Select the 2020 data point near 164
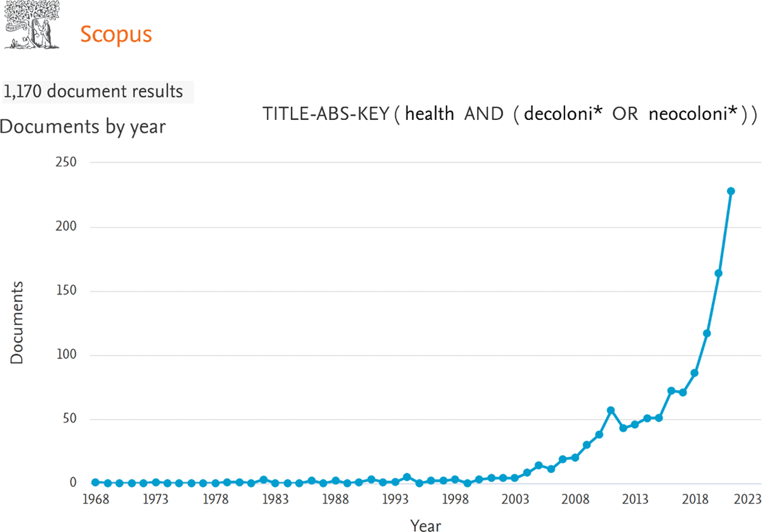 [719, 273]
